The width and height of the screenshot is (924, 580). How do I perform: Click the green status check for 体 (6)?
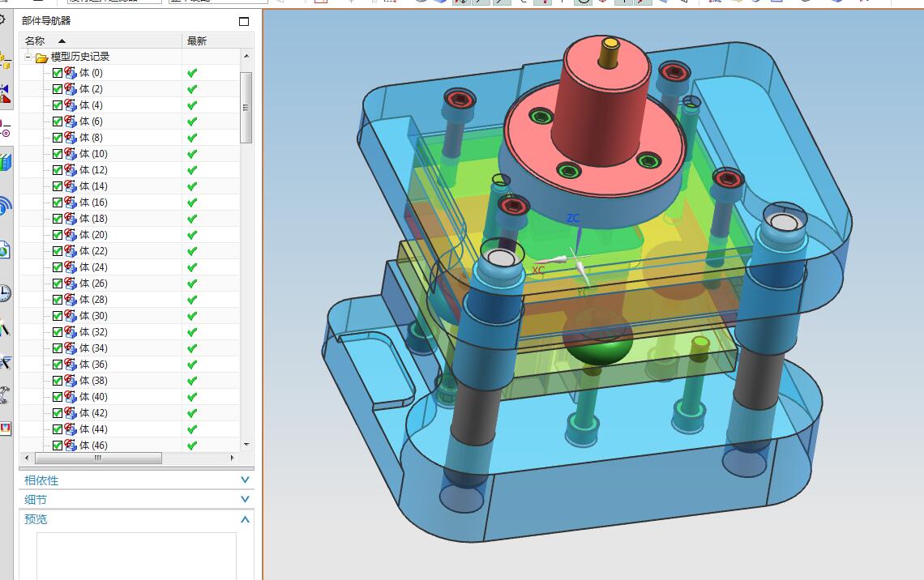pyautogui.click(x=192, y=122)
